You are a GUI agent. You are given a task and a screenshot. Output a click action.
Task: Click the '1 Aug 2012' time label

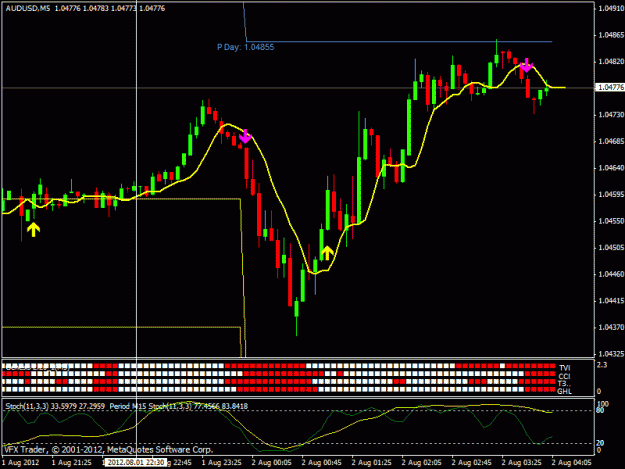21,463
